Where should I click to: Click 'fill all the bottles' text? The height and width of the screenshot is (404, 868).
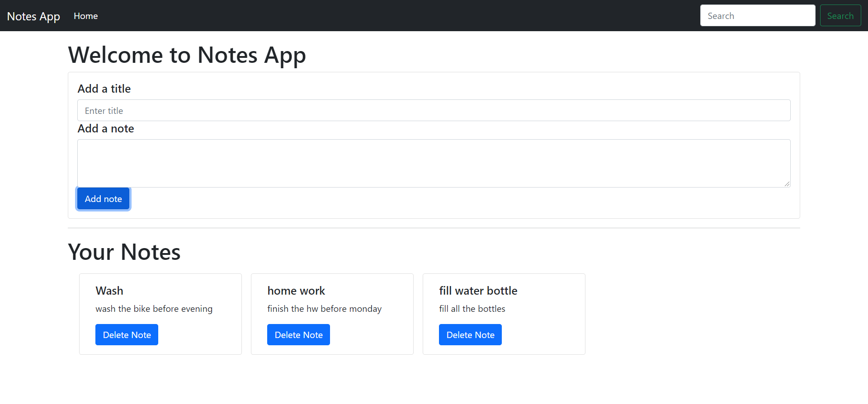pos(472,309)
